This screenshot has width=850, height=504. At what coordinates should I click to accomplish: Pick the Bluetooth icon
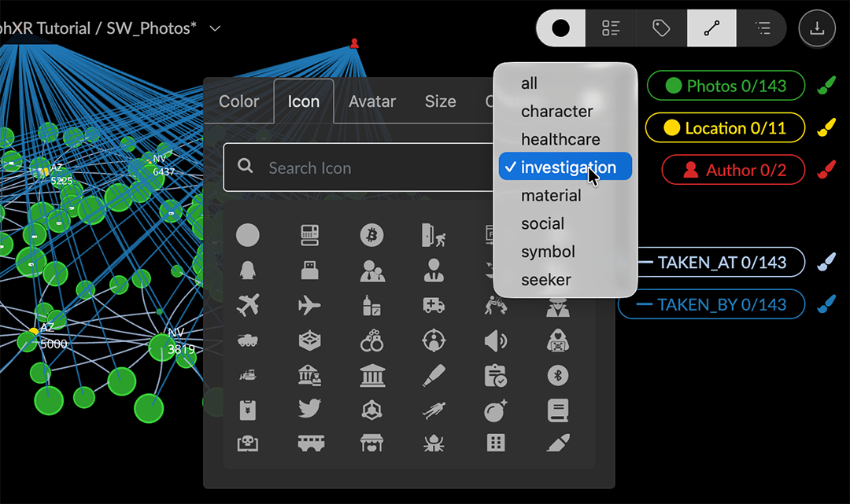tap(557, 376)
